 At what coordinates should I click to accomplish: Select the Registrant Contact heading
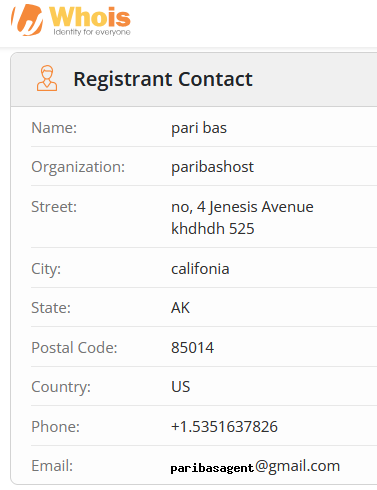(163, 79)
